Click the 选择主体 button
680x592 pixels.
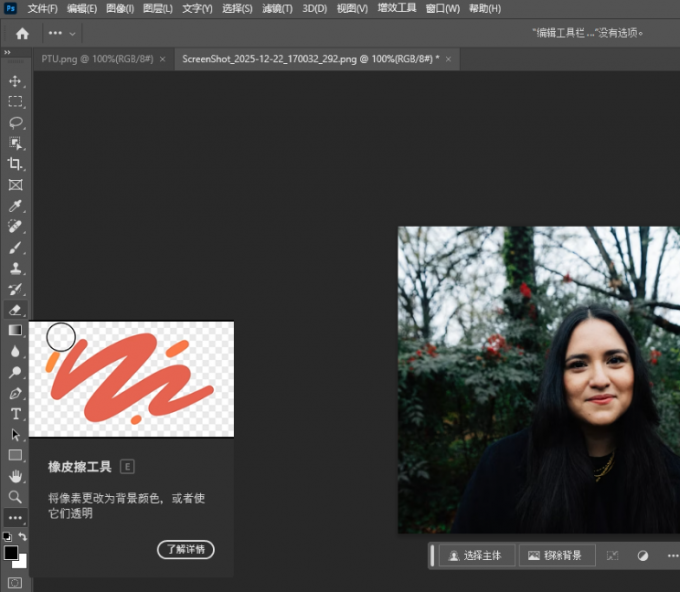(x=477, y=556)
